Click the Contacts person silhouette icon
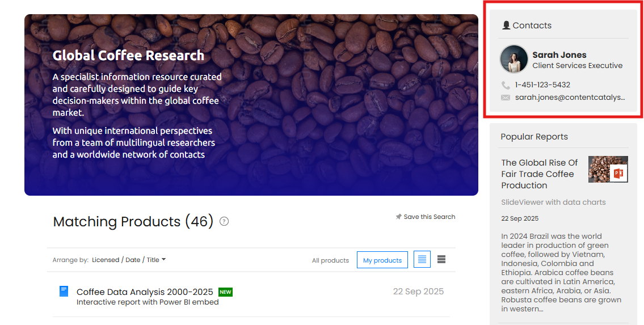 click(x=506, y=26)
